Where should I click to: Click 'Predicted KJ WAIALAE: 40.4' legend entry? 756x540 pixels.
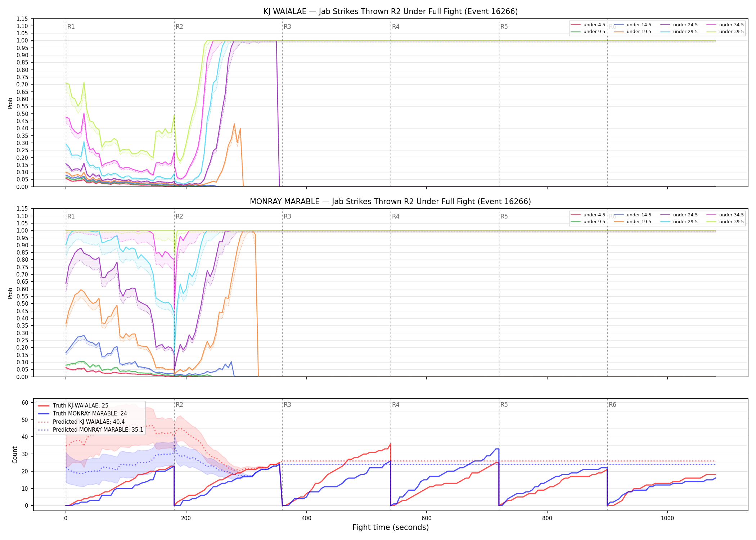tap(81, 422)
